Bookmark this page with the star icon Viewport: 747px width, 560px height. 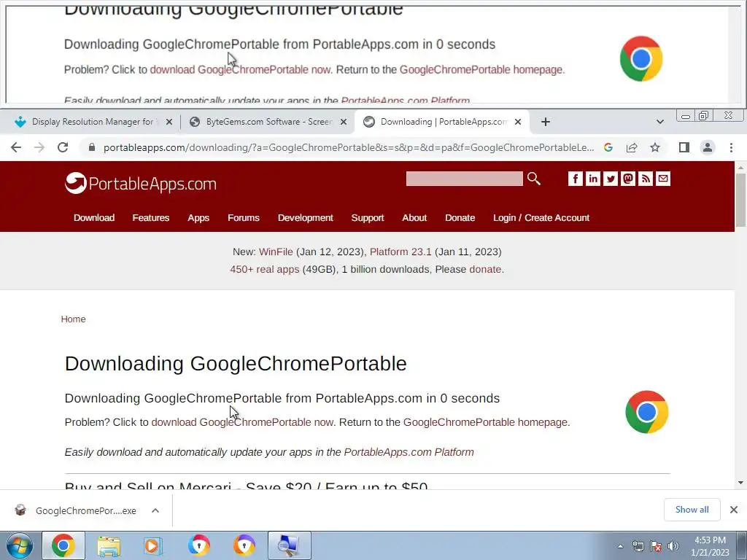655,147
